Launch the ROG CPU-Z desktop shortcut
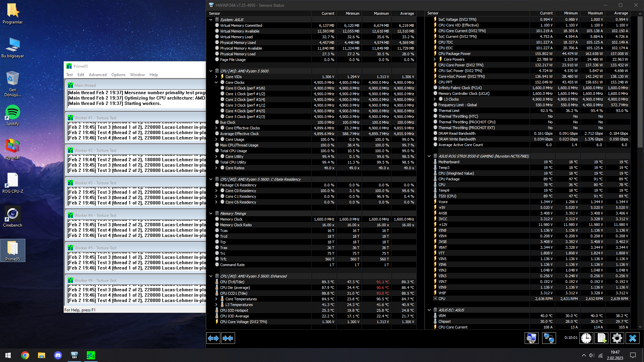This screenshot has width=644, height=362. click(13, 183)
